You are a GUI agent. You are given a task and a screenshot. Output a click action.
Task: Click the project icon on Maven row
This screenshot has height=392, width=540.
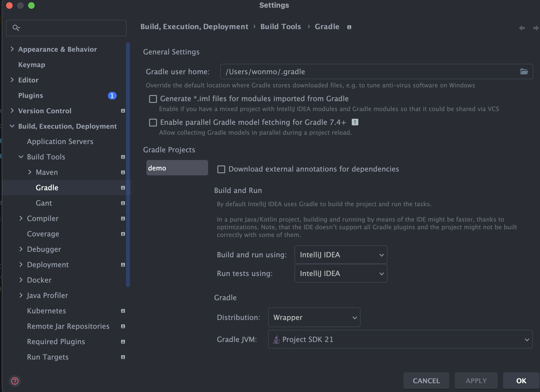pyautogui.click(x=123, y=172)
